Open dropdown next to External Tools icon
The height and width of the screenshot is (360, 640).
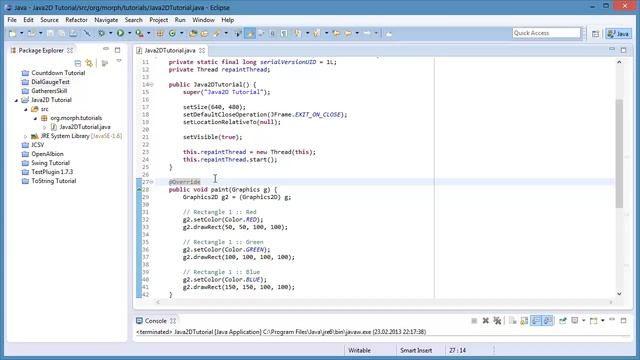[148, 33]
